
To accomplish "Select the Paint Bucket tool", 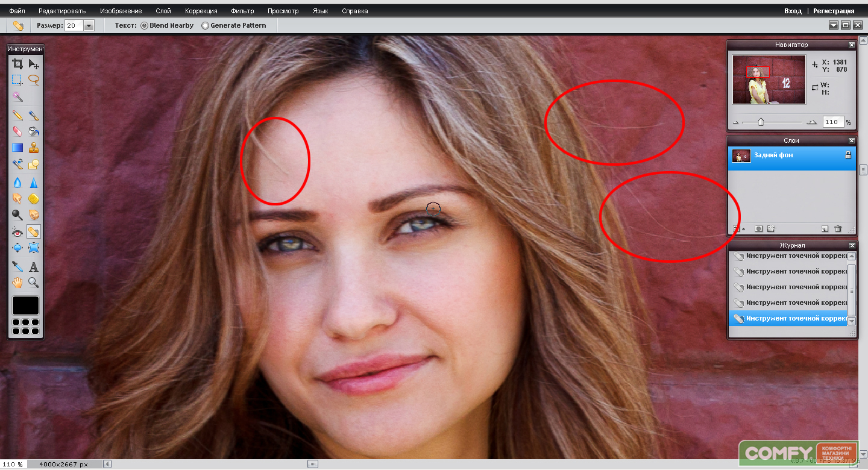I will [x=34, y=131].
